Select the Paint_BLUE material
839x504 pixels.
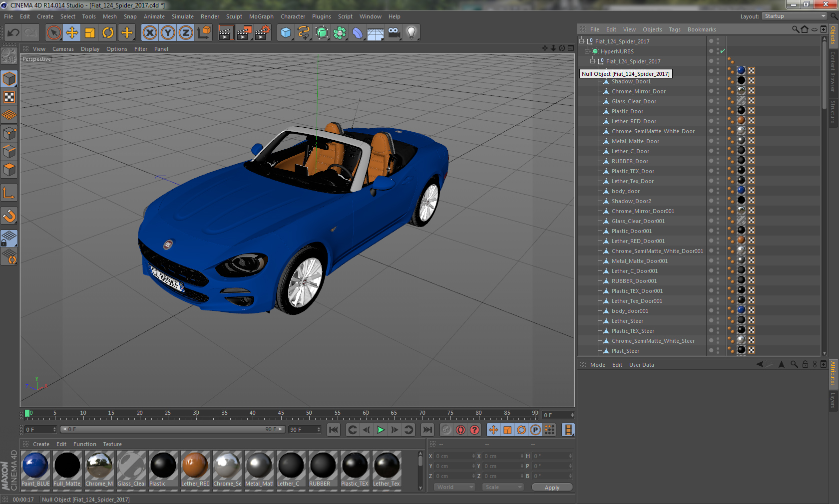(x=35, y=469)
